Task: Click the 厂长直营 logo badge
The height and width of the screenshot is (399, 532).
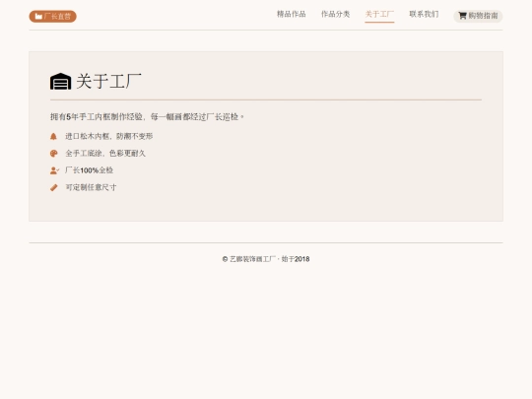Action: (52, 17)
